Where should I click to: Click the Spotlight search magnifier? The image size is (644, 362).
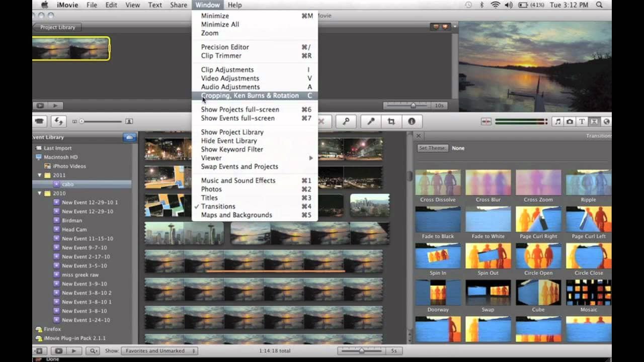coord(599,5)
